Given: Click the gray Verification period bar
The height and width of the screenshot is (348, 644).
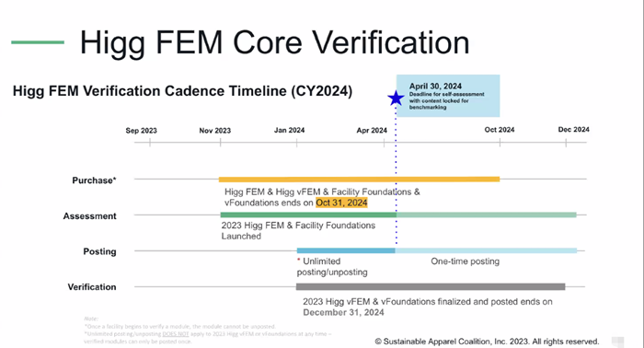Looking at the screenshot, I should [x=431, y=287].
